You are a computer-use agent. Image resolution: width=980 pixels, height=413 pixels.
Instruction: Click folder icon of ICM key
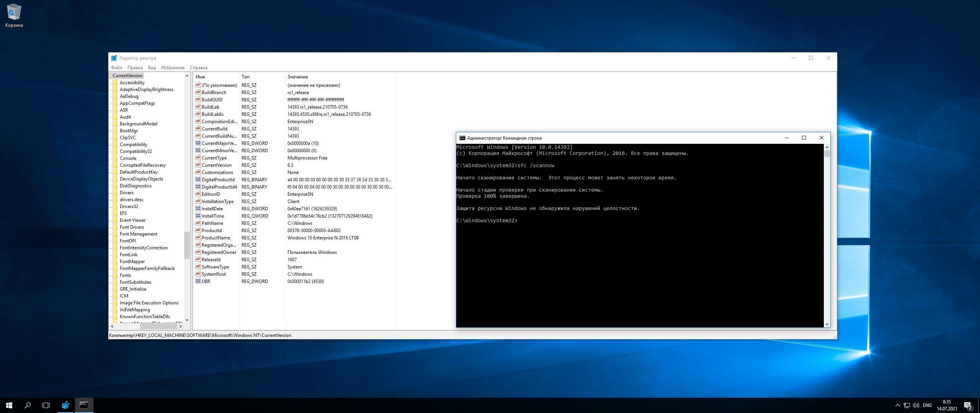click(x=115, y=296)
